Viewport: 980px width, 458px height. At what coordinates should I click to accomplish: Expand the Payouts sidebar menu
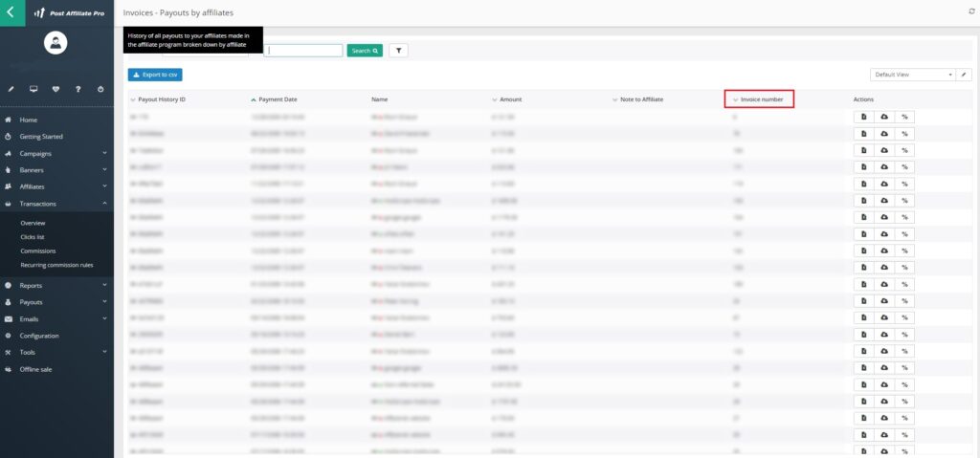click(x=32, y=302)
